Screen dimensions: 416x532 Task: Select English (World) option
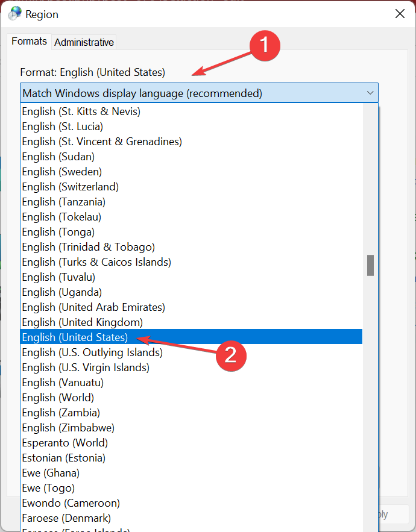(x=58, y=398)
